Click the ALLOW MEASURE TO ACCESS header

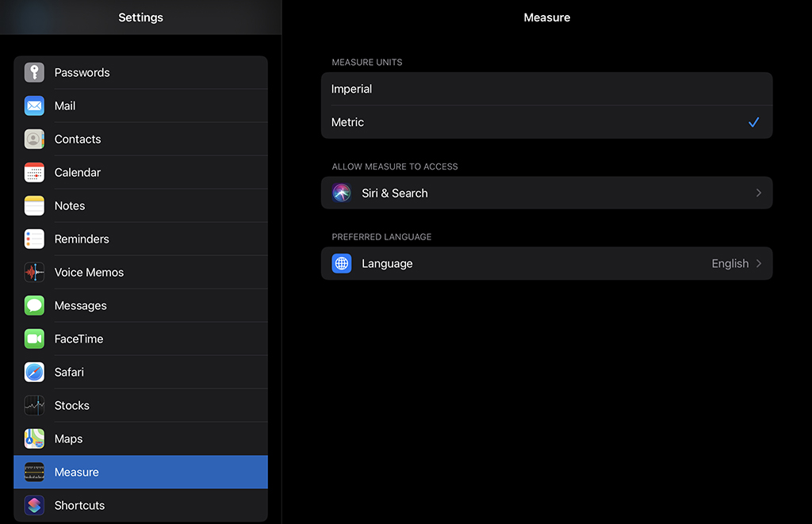[395, 166]
